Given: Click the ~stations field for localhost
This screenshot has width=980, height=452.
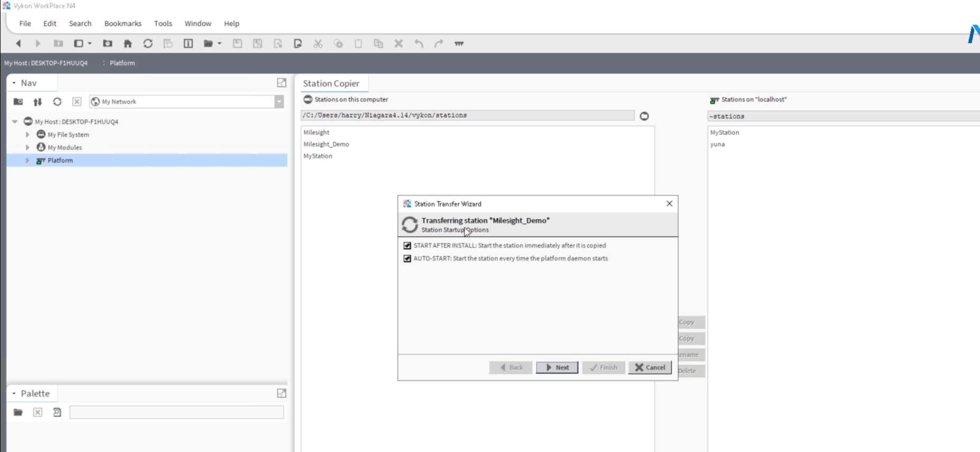Looking at the screenshot, I should click(x=843, y=116).
